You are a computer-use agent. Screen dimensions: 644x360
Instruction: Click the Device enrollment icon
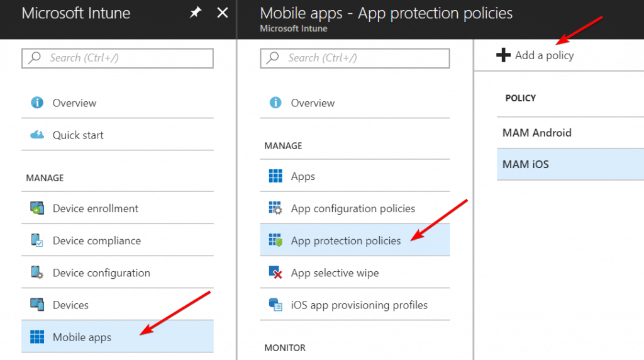tap(37, 209)
